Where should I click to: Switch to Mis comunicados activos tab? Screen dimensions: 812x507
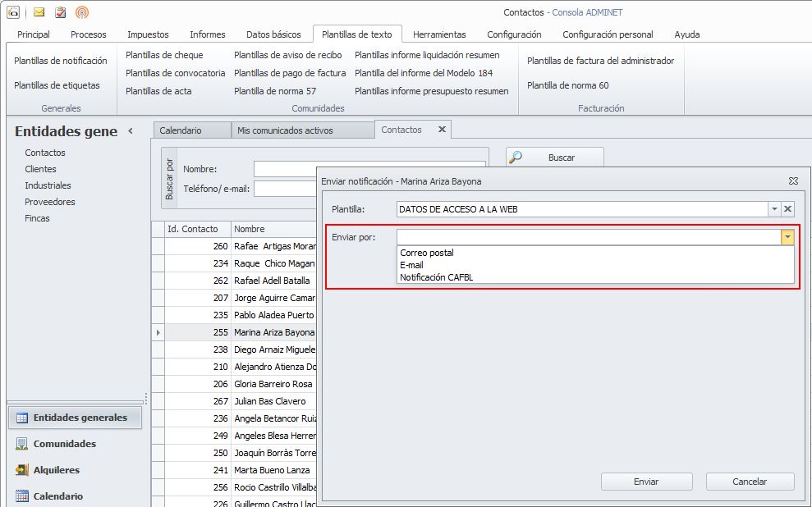[302, 130]
